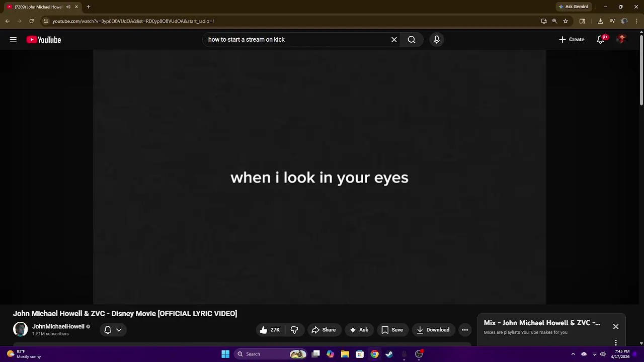Open subscription notification bell dropdown

pos(113,330)
